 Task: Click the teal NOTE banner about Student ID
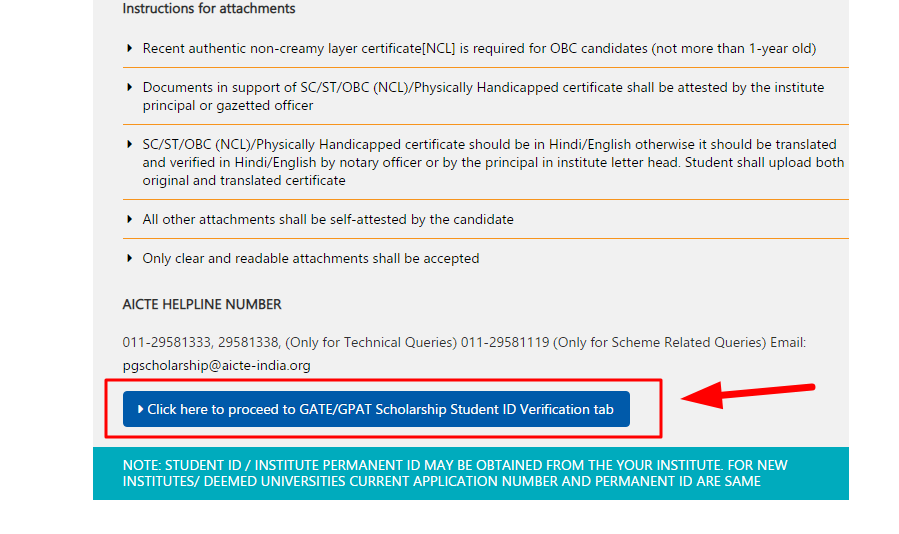tap(471, 473)
